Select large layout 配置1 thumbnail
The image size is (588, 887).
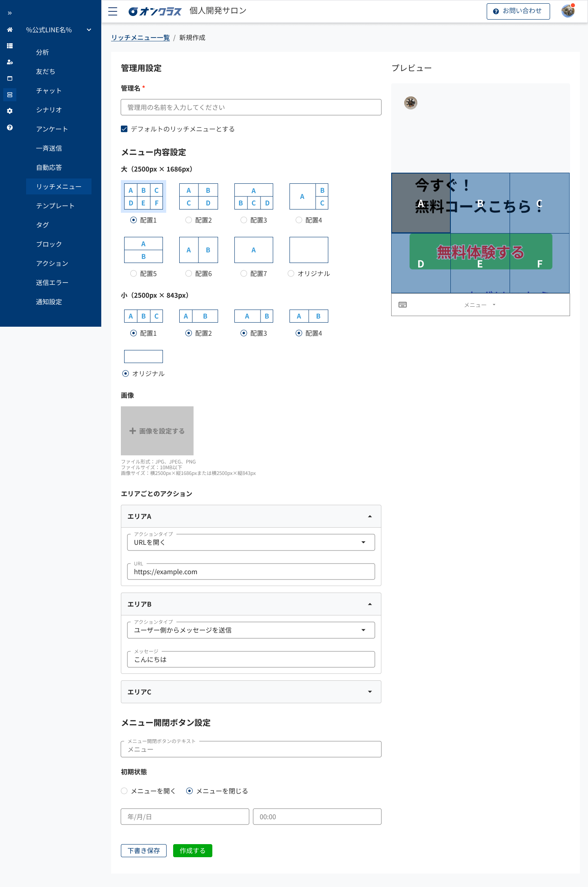coord(143,196)
